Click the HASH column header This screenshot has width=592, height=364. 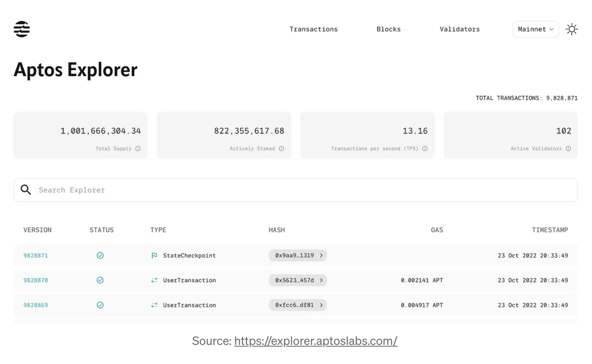click(277, 230)
